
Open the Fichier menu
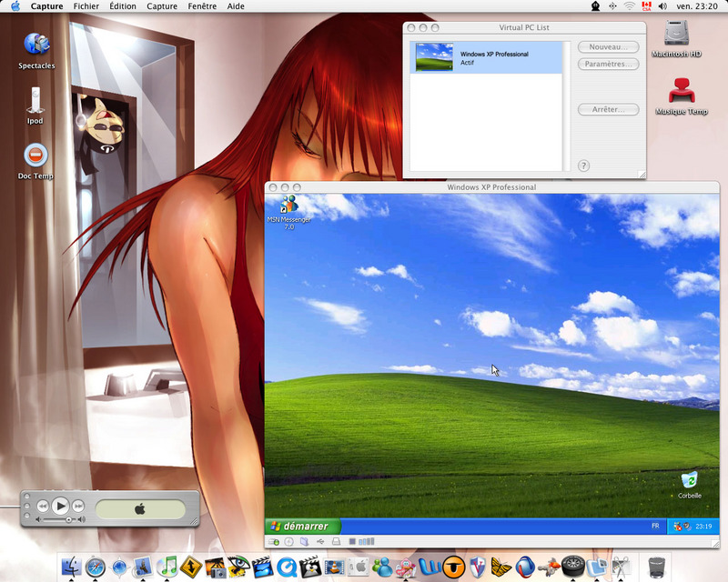click(86, 6)
